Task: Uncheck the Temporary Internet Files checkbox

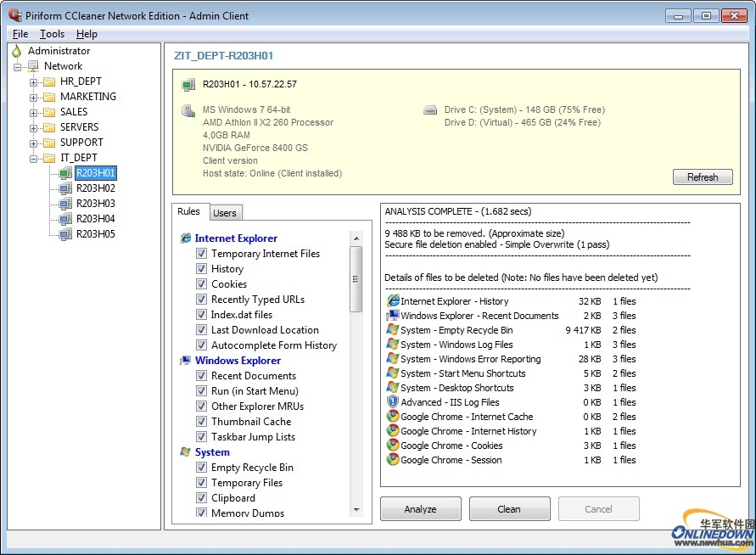Action: click(201, 254)
